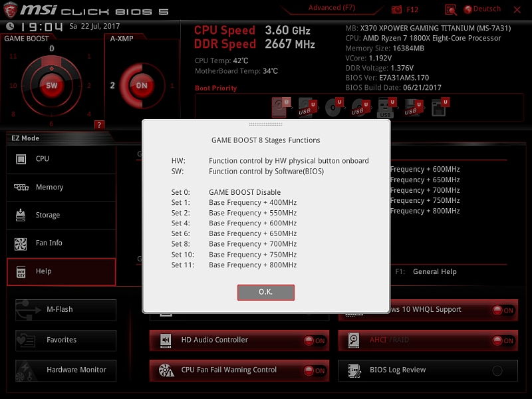Click the BIOS Ver E7A31AMS.170 text
Viewport: 532px width, 399px height.
(387, 78)
